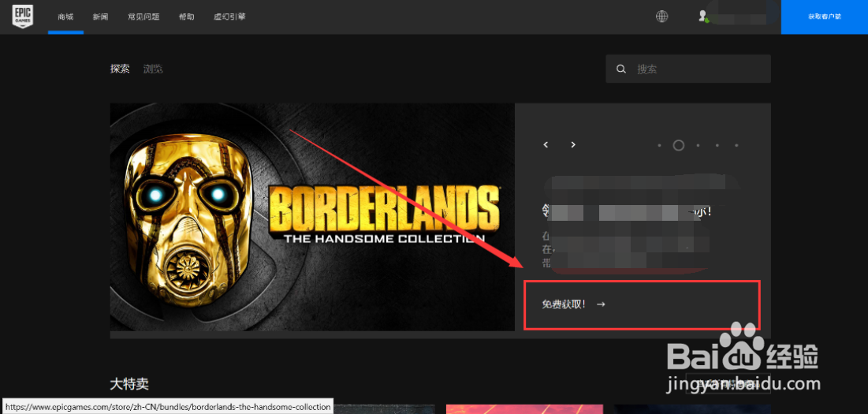Click the magnifier icon in search box
This screenshot has width=868, height=414.
[622, 69]
